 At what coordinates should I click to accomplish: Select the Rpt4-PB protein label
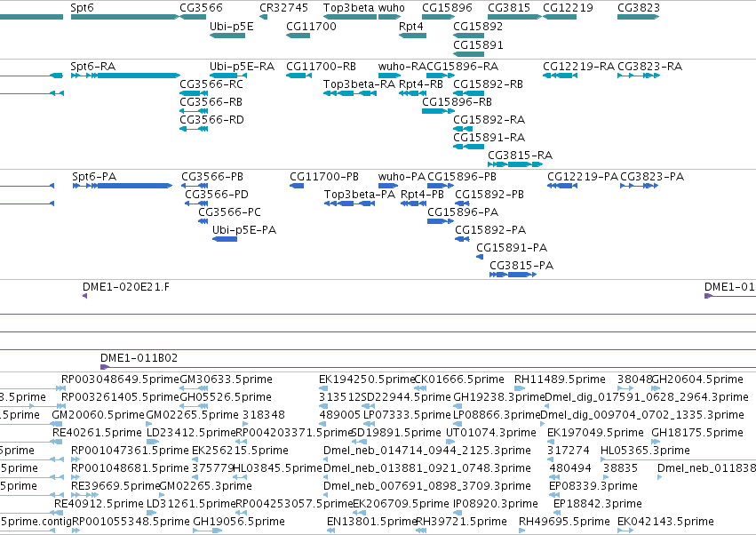coord(422,194)
